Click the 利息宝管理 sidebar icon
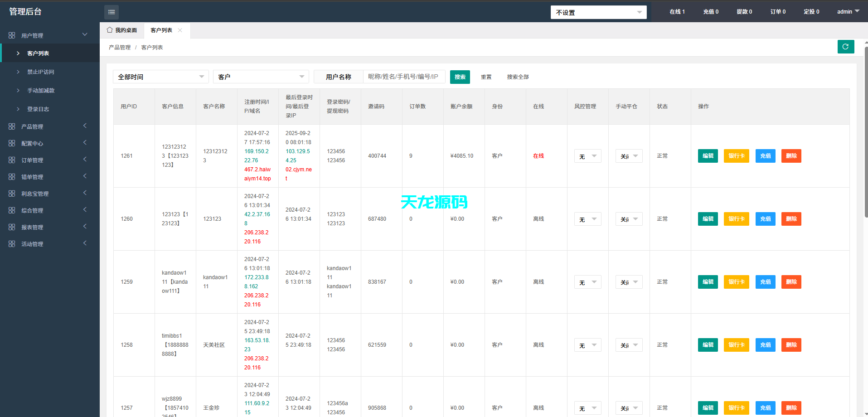 12,193
